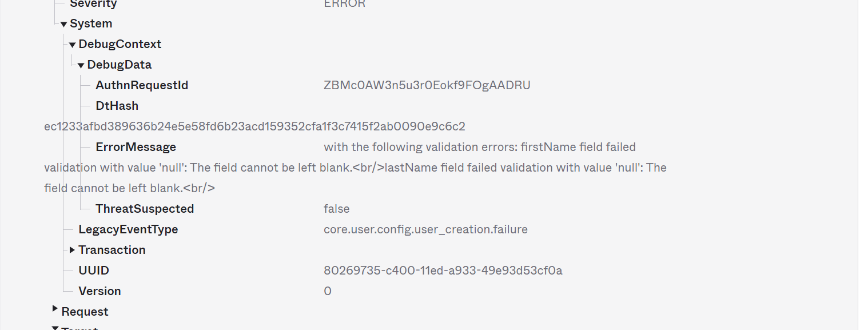The height and width of the screenshot is (330, 868).
Task: Click the ErrorMessage field label
Action: click(136, 147)
